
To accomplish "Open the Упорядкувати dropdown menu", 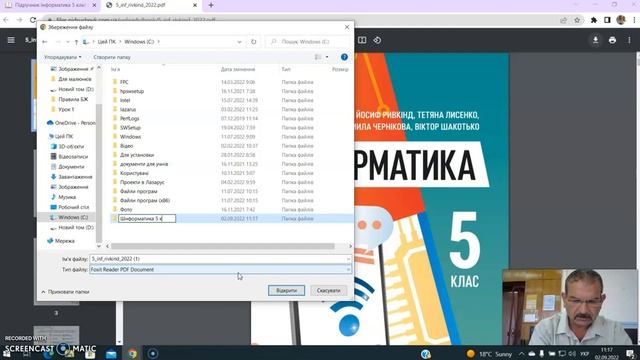I will tap(62, 57).
